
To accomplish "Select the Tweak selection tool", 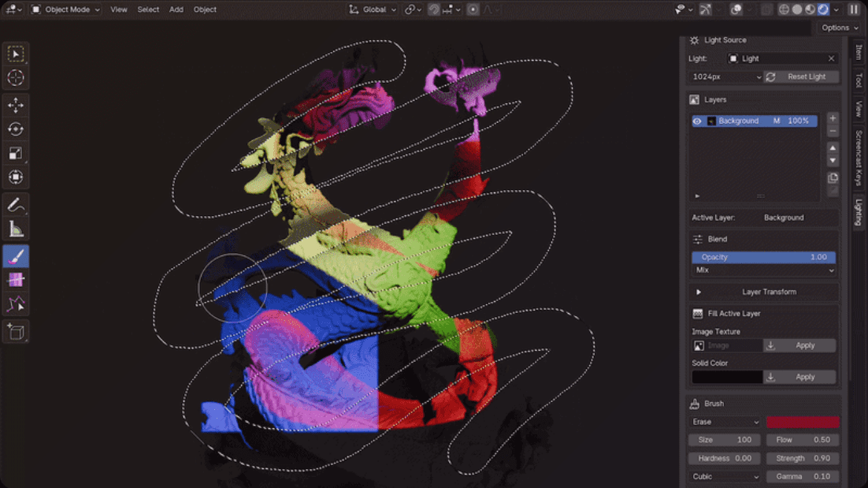I will (16, 53).
